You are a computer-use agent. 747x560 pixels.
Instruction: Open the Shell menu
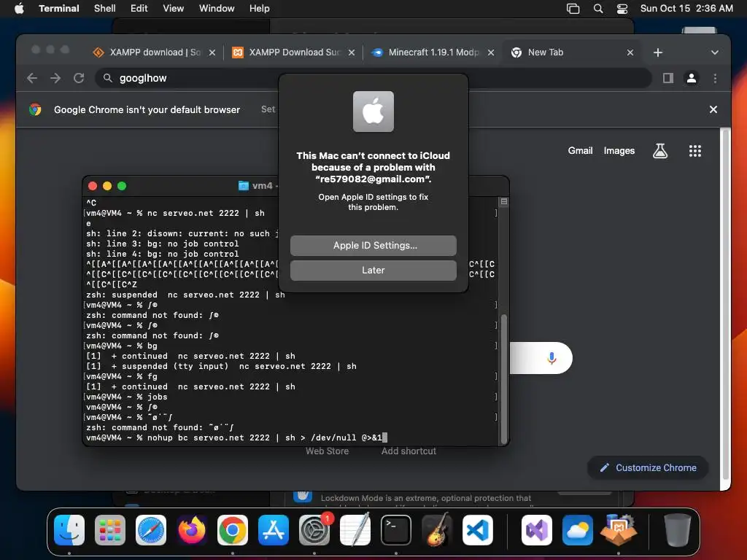coord(105,8)
